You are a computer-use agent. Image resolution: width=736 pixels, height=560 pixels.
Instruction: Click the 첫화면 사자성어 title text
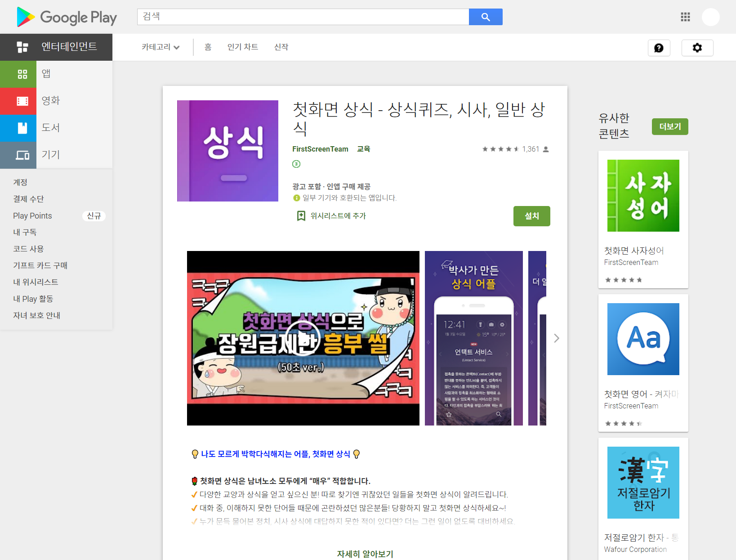click(x=634, y=251)
